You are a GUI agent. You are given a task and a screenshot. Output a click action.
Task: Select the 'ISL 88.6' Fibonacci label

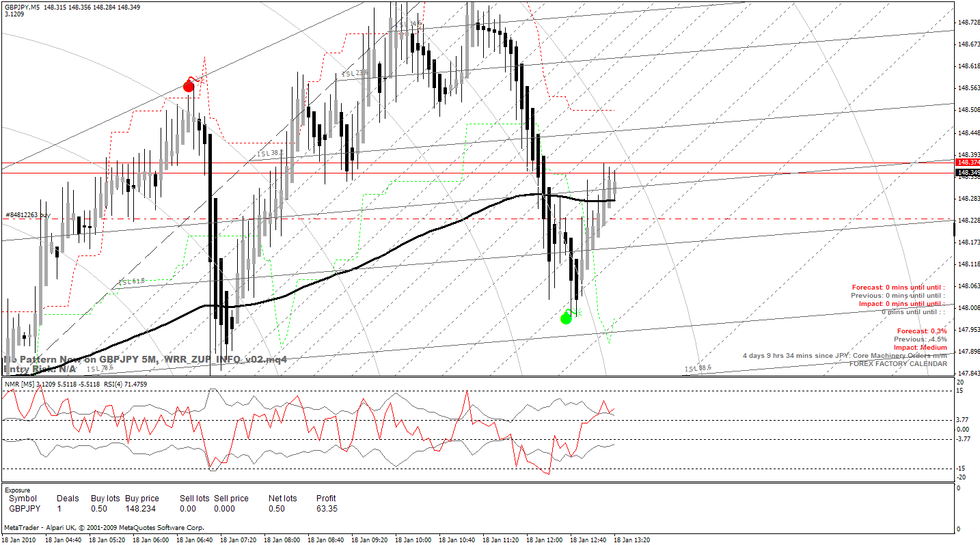tap(698, 369)
